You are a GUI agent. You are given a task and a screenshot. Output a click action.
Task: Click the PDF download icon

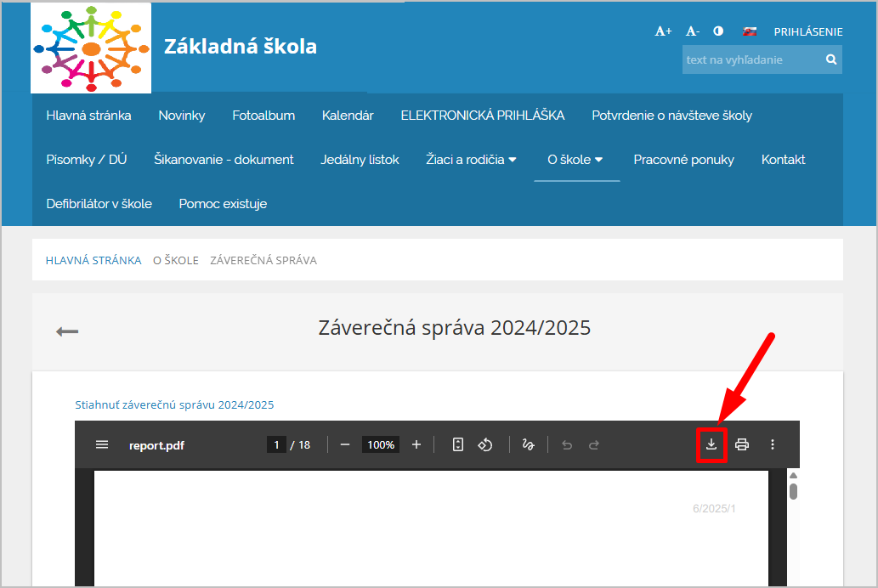(x=711, y=444)
